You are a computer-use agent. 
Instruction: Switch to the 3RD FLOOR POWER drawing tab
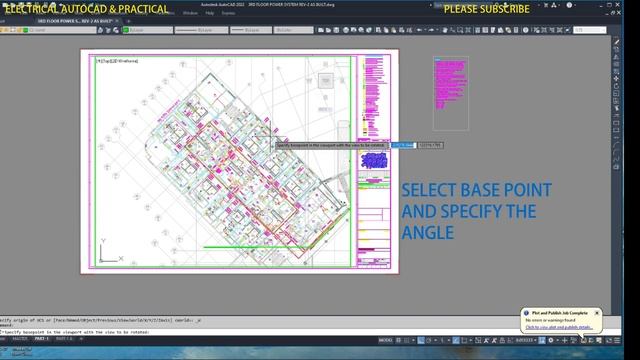pos(75,21)
